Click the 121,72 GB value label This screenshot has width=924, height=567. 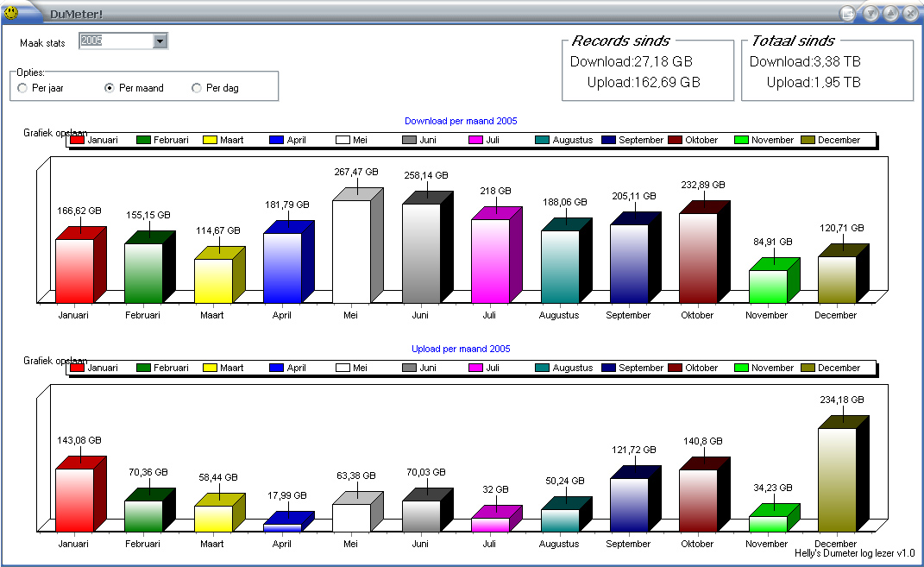[634, 450]
